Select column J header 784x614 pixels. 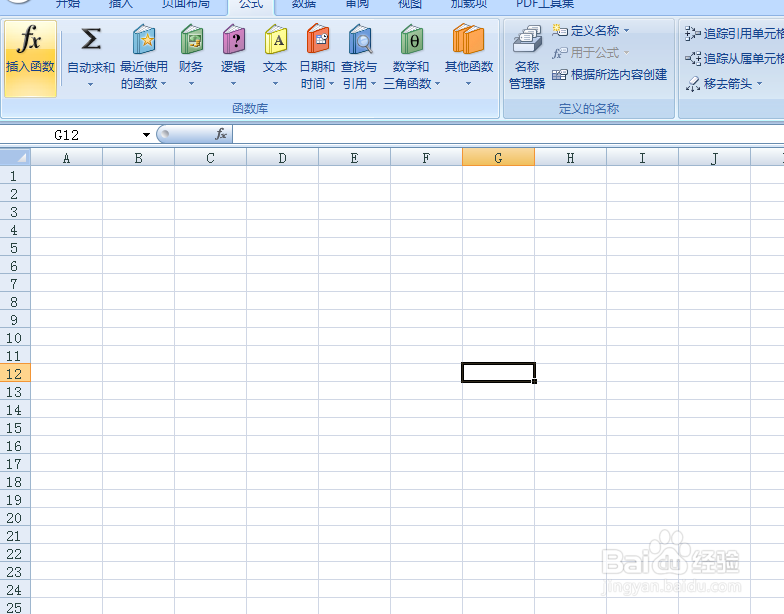coord(714,157)
